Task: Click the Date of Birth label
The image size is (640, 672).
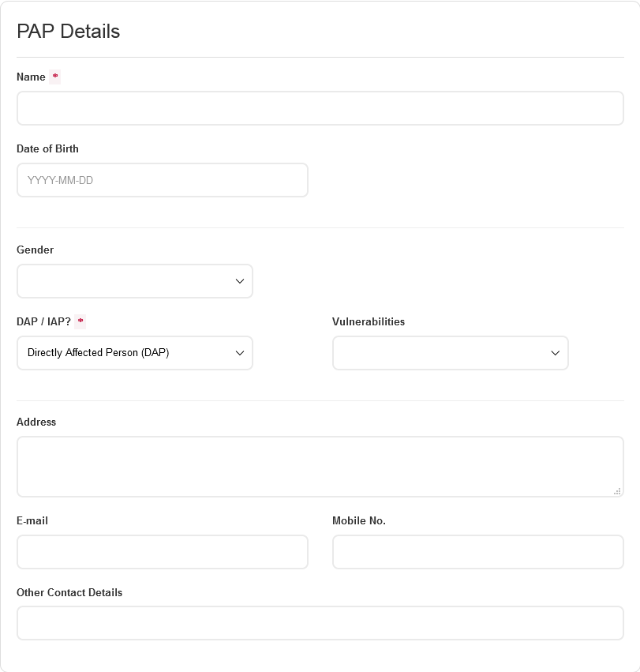Action: [47, 148]
